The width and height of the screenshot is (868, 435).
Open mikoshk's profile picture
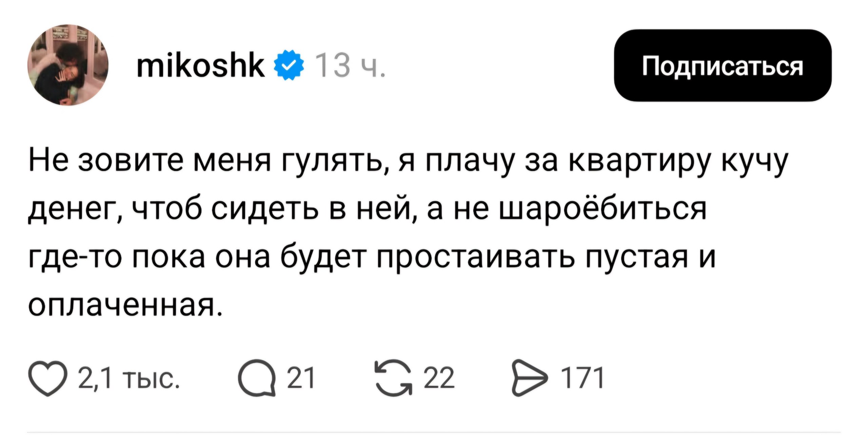[x=68, y=65]
